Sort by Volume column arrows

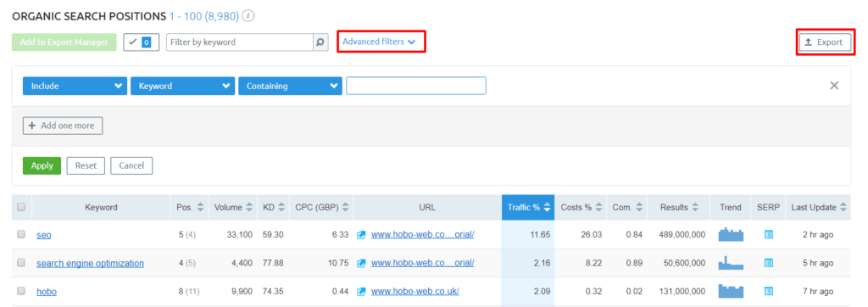click(x=249, y=208)
